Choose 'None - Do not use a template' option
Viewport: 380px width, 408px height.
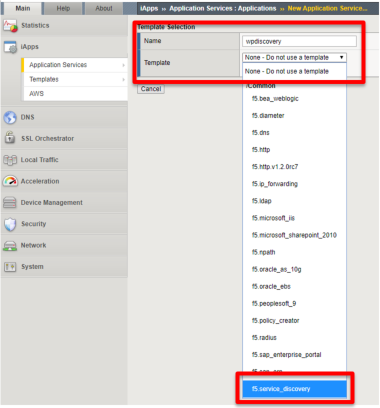click(x=294, y=71)
